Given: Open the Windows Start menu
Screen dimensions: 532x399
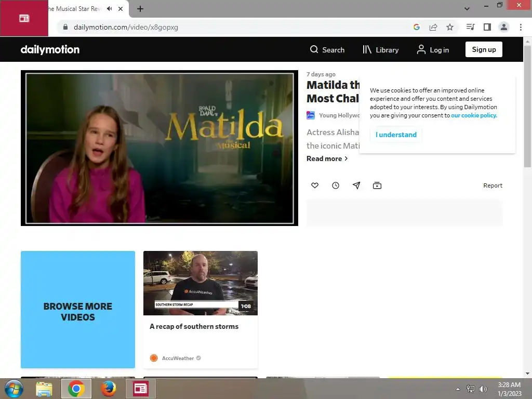Looking at the screenshot, I should [x=14, y=389].
